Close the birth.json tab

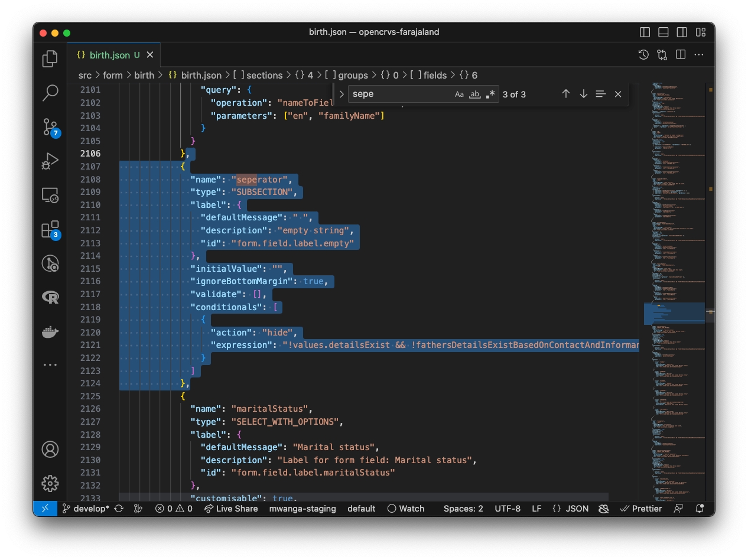(150, 55)
